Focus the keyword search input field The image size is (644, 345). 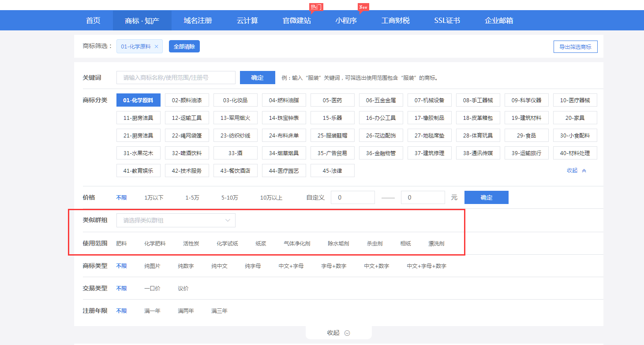(x=176, y=78)
